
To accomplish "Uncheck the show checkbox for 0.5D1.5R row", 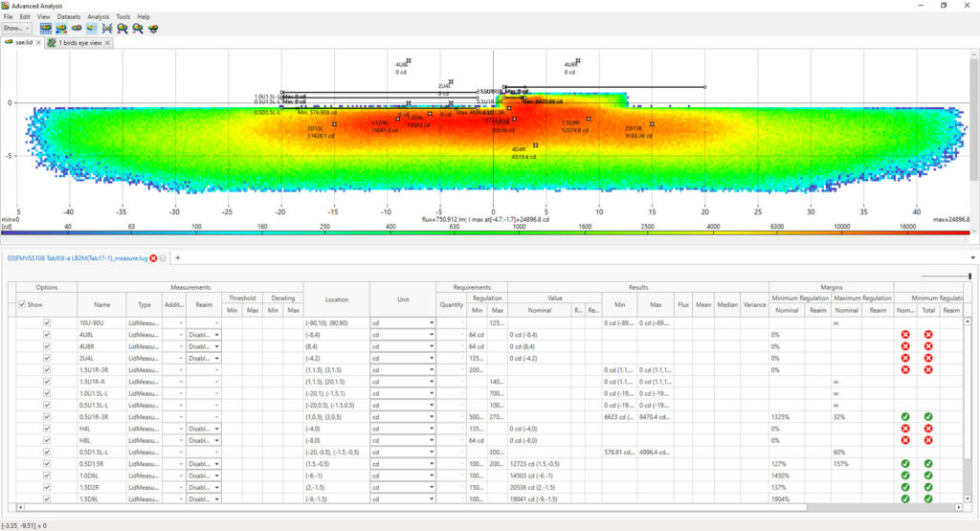I will pyautogui.click(x=47, y=463).
